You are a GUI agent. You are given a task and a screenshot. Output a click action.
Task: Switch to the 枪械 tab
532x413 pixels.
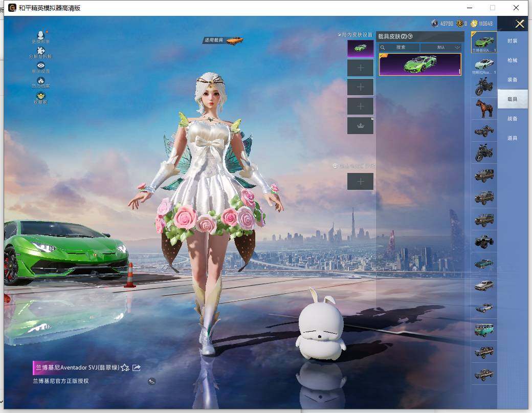point(512,60)
